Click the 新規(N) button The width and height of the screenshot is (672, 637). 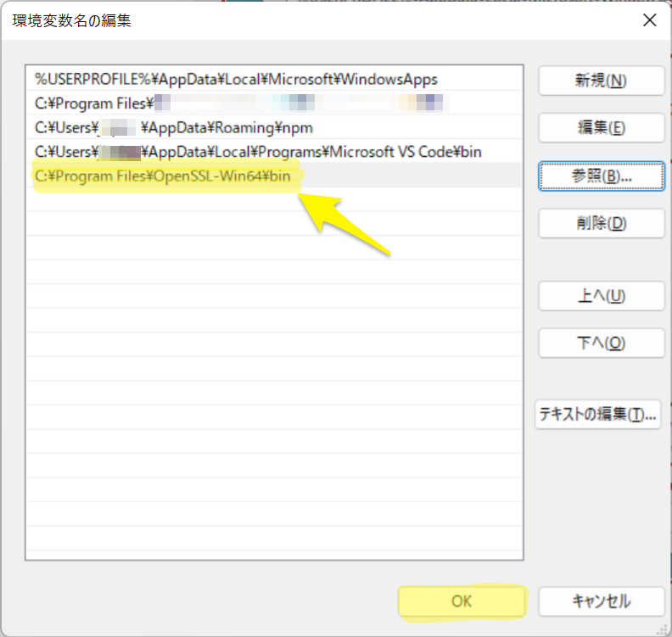(601, 81)
